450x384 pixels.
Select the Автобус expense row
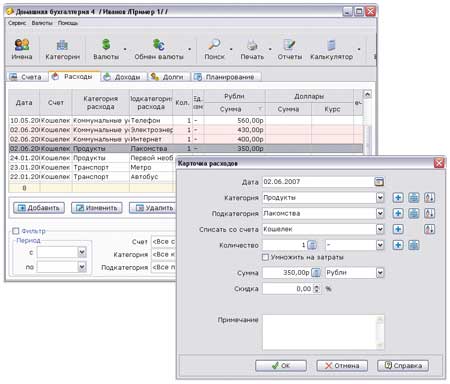(92, 177)
